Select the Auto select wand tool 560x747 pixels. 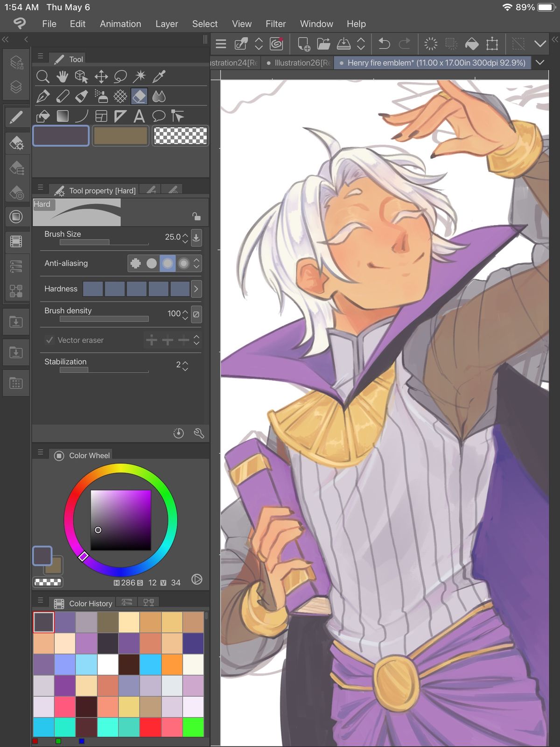coord(140,77)
